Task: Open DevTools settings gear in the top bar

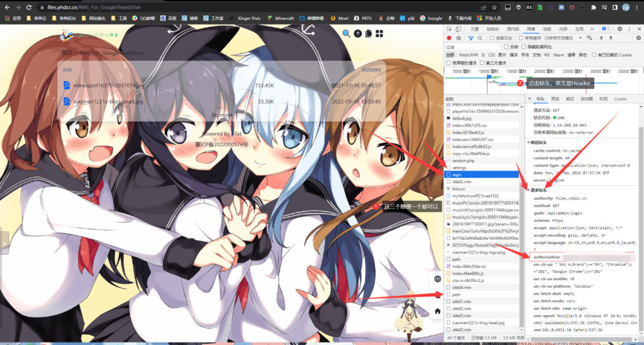Action: 619,29
